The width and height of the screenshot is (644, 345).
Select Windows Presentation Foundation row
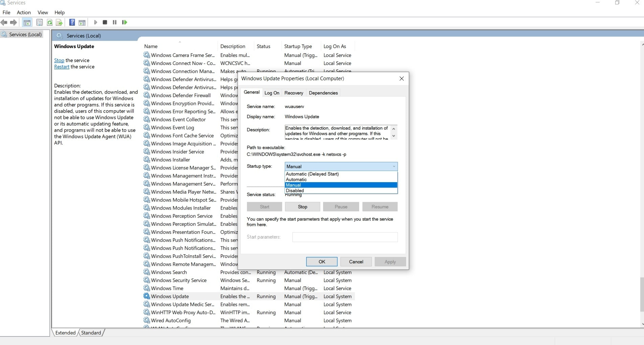pyautogui.click(x=191, y=232)
